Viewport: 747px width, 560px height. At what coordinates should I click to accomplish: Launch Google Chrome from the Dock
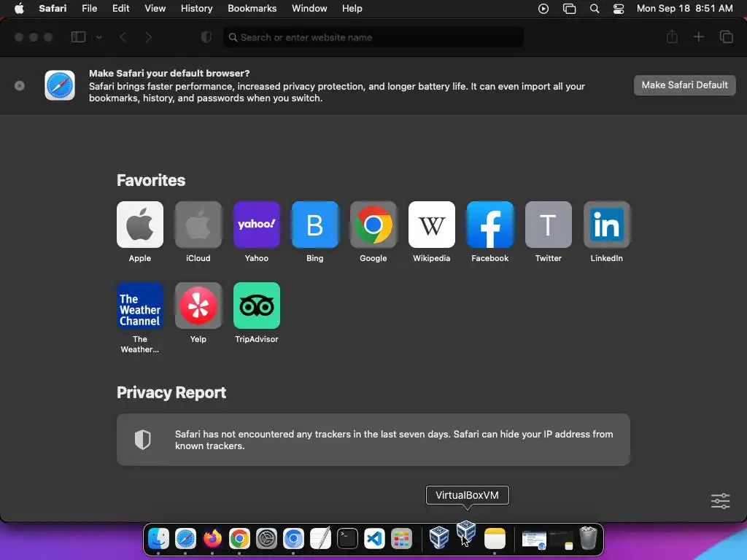click(x=239, y=539)
